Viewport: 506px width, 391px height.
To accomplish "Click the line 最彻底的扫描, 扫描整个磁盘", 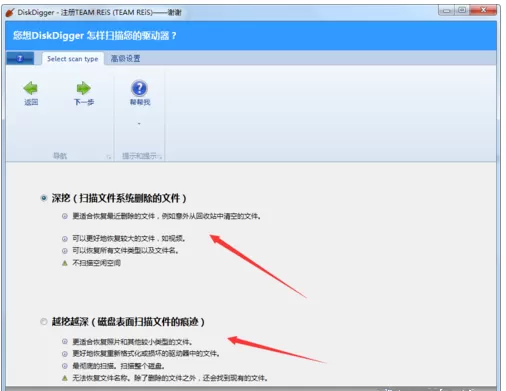I will 118,366.
